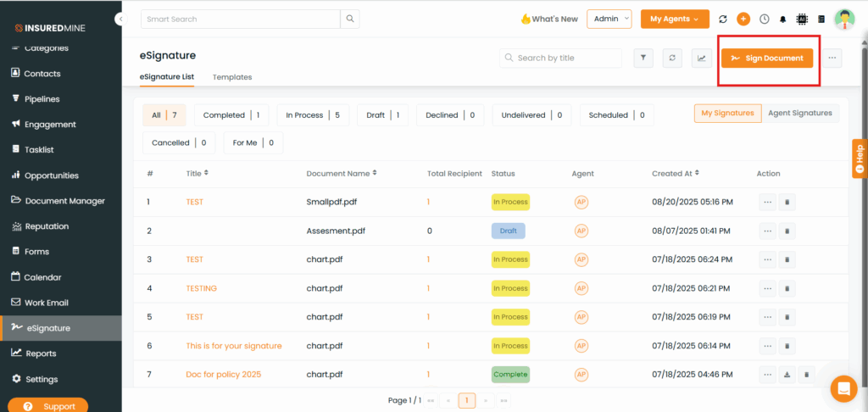Screen dimensions: 868x412
Task: Show the All signatures filter
Action: 164,115
